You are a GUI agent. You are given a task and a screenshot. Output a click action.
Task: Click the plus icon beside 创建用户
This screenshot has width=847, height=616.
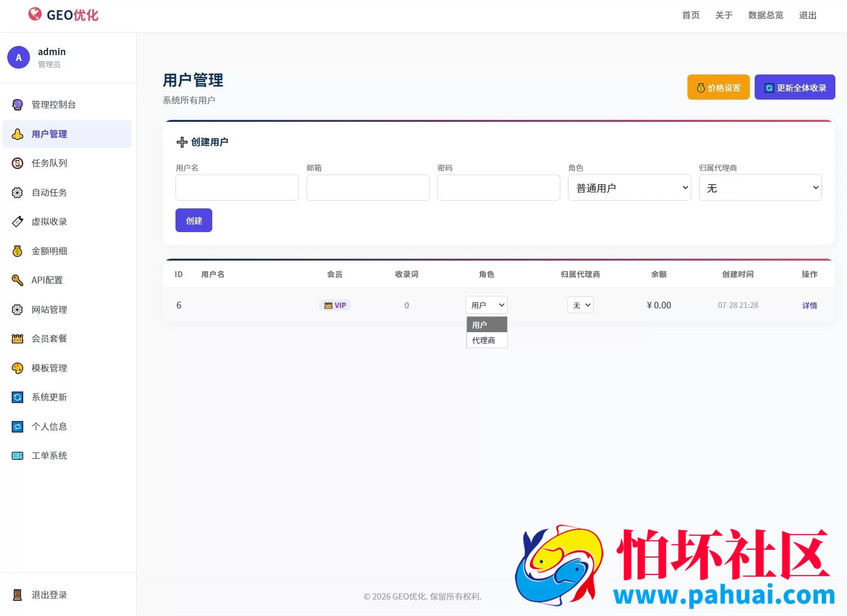(182, 142)
